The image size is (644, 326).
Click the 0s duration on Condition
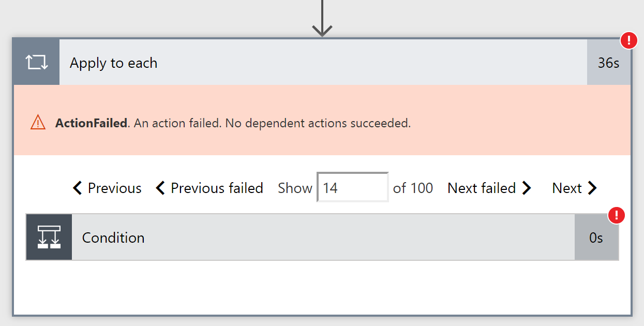(x=596, y=238)
